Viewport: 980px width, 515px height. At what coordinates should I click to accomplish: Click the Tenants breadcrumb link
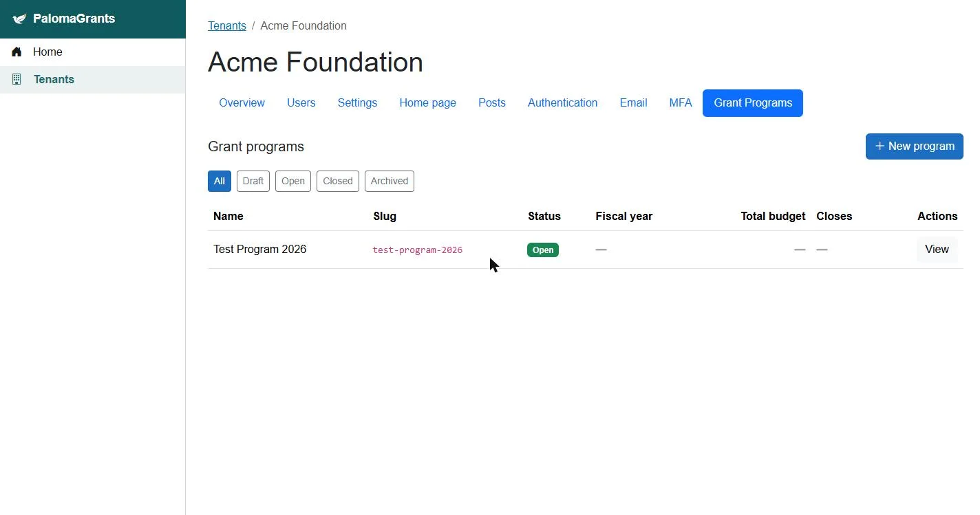tap(227, 25)
